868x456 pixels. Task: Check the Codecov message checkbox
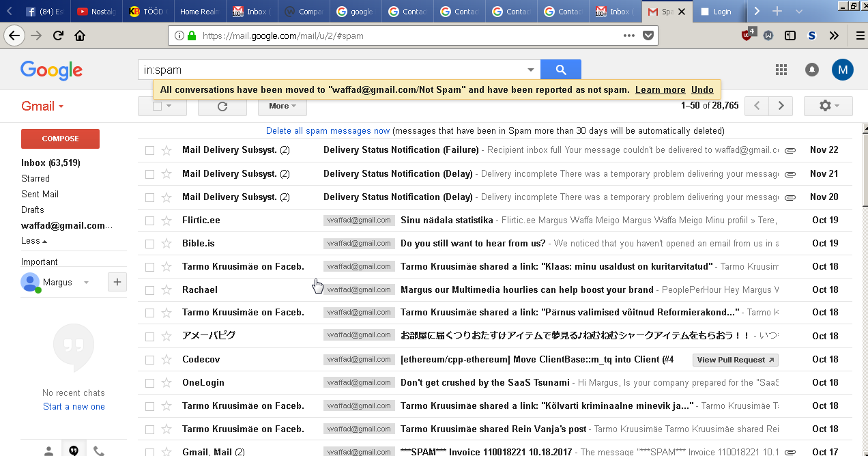tap(149, 360)
